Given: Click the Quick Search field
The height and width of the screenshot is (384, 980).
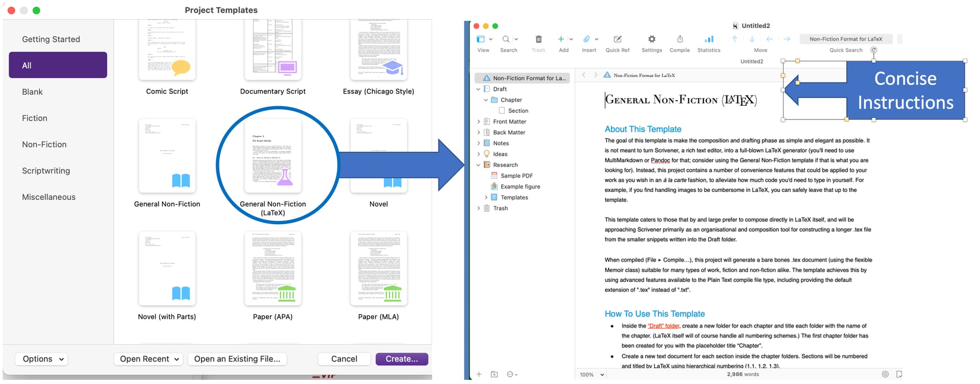Looking at the screenshot, I should 846,39.
